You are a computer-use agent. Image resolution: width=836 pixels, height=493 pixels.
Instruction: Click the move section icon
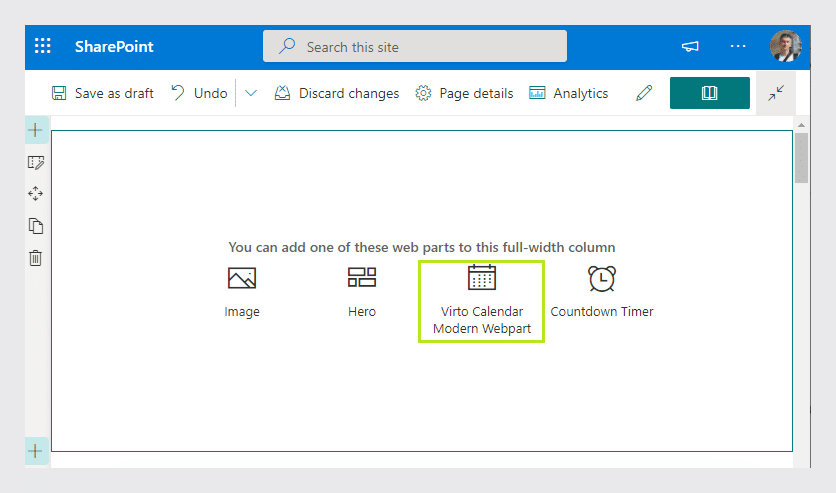[x=36, y=193]
